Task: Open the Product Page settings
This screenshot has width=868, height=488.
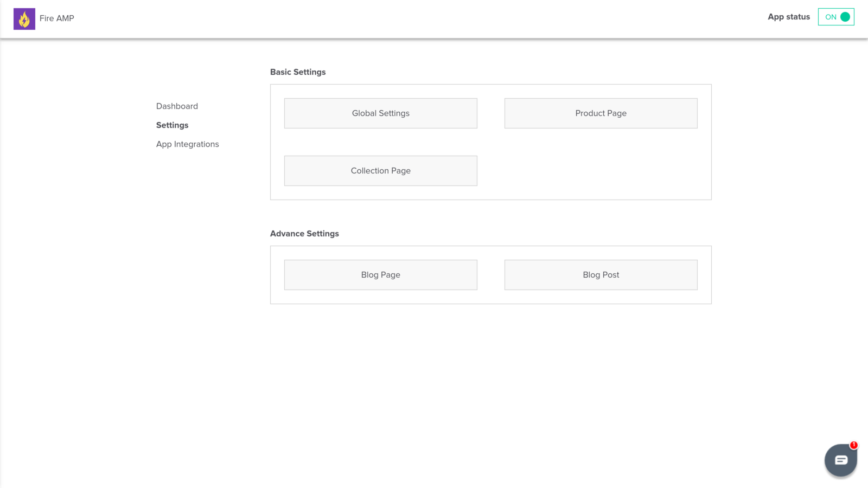Action: (601, 113)
